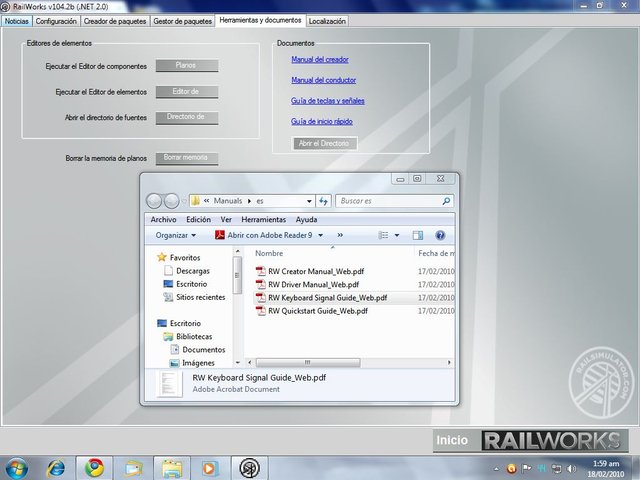This screenshot has height=480, width=640.
Task: Select RW Creator Manual_Web.pdf file
Action: pos(316,271)
